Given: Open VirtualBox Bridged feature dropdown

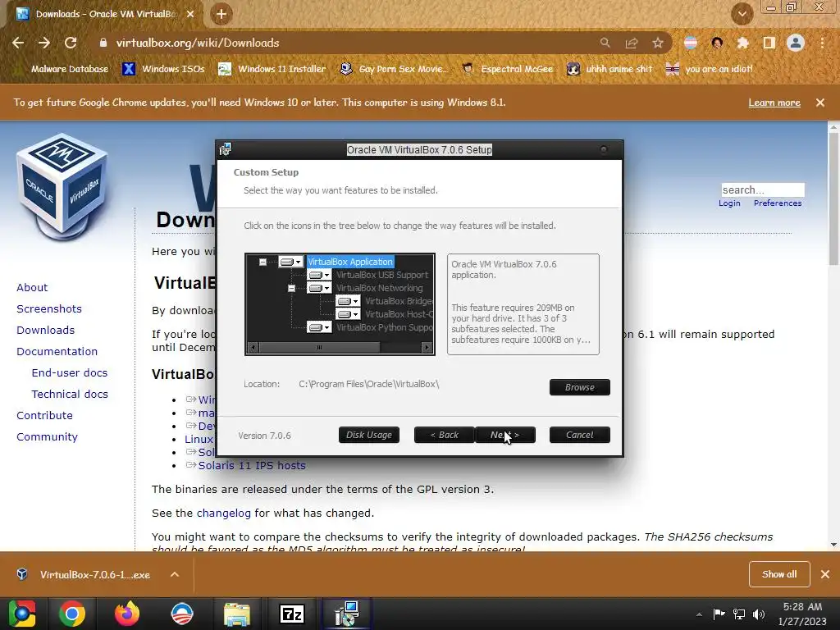Looking at the screenshot, I should (348, 301).
